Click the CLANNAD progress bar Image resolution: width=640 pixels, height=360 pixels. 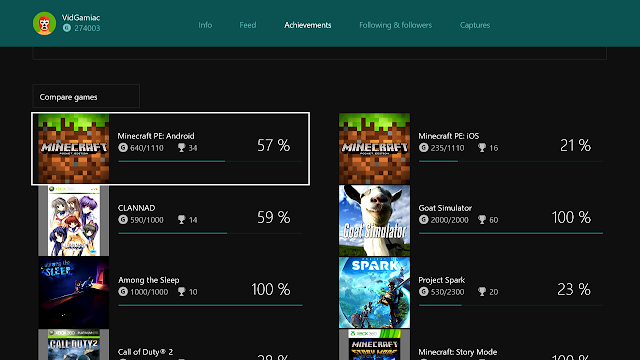[x=210, y=233]
